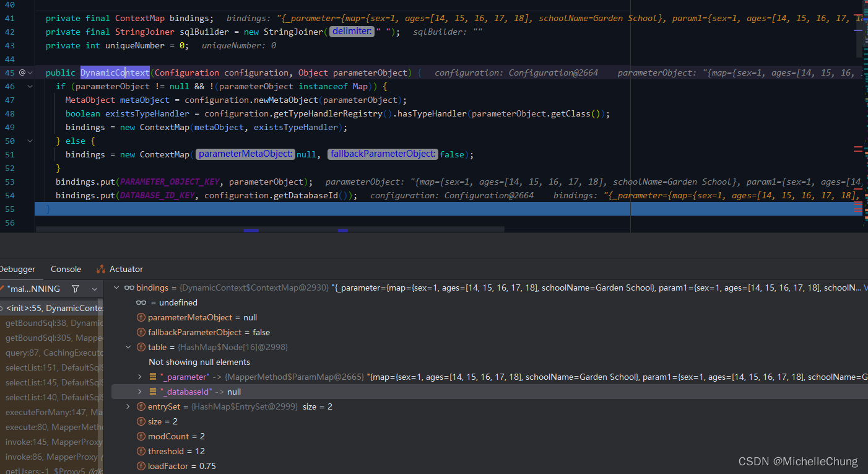Click the field icon for parameterMetaObject variable
Image resolution: width=868 pixels, height=474 pixels.
tap(141, 317)
